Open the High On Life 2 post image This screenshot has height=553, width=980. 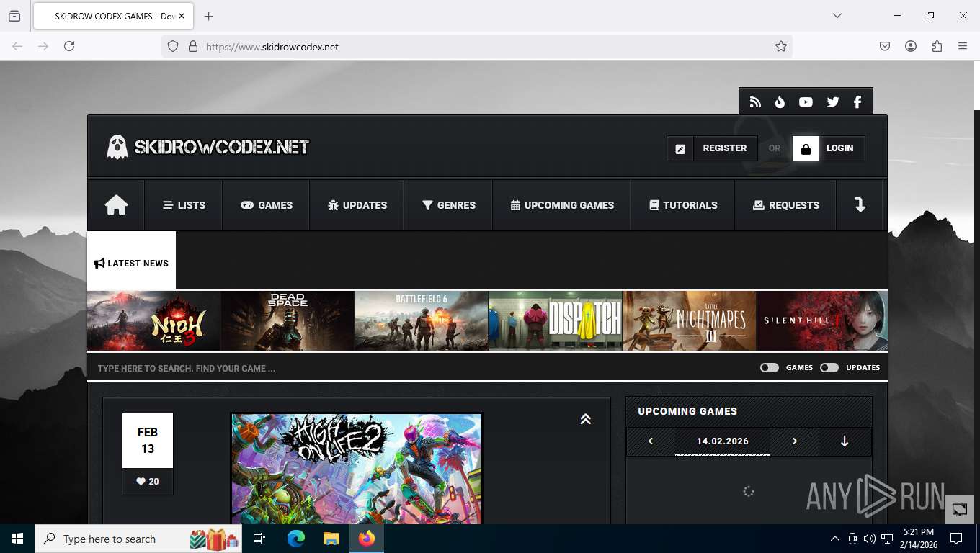[x=356, y=468]
